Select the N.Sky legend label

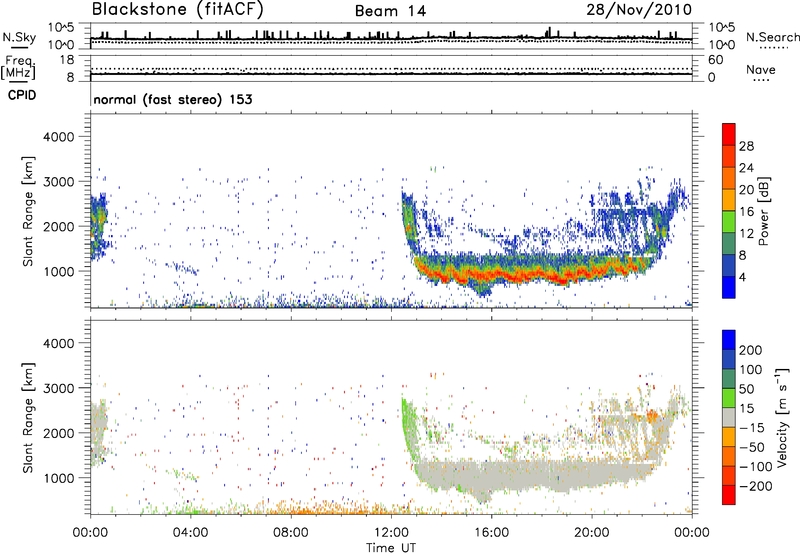click(x=19, y=37)
